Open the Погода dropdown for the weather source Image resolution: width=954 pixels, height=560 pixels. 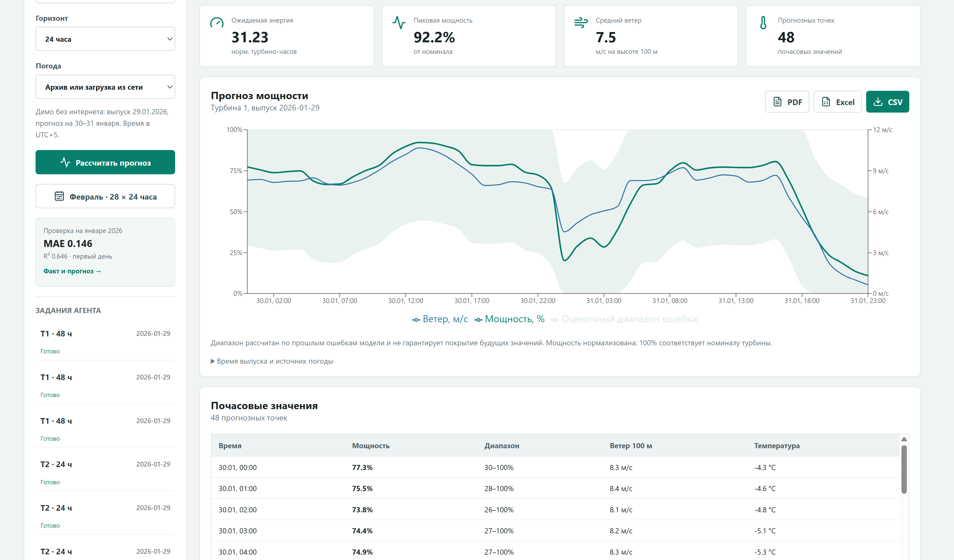pyautogui.click(x=105, y=87)
